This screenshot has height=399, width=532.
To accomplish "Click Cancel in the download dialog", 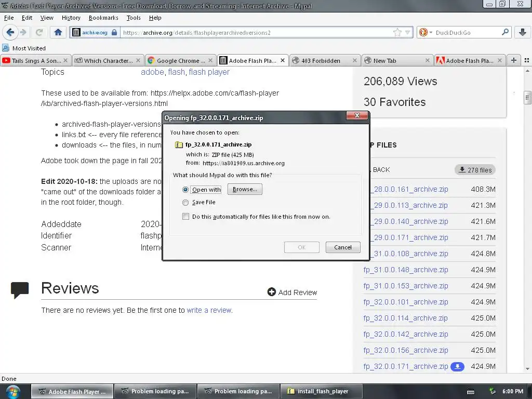I will pos(343,247).
